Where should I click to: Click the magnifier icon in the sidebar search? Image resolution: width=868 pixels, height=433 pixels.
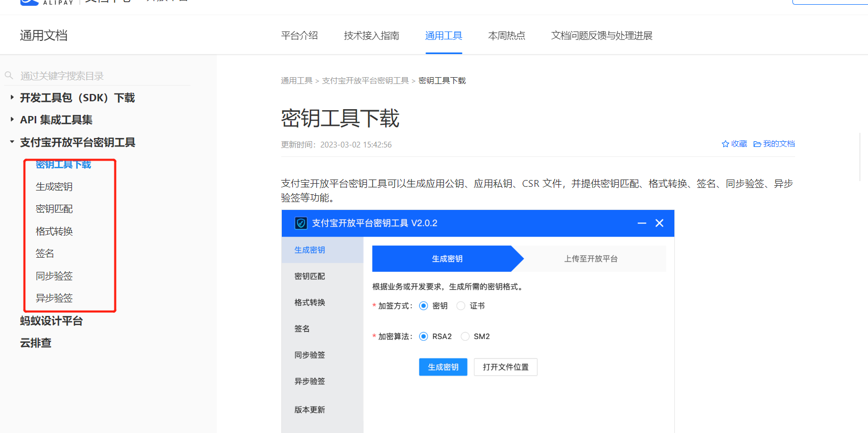click(x=9, y=76)
